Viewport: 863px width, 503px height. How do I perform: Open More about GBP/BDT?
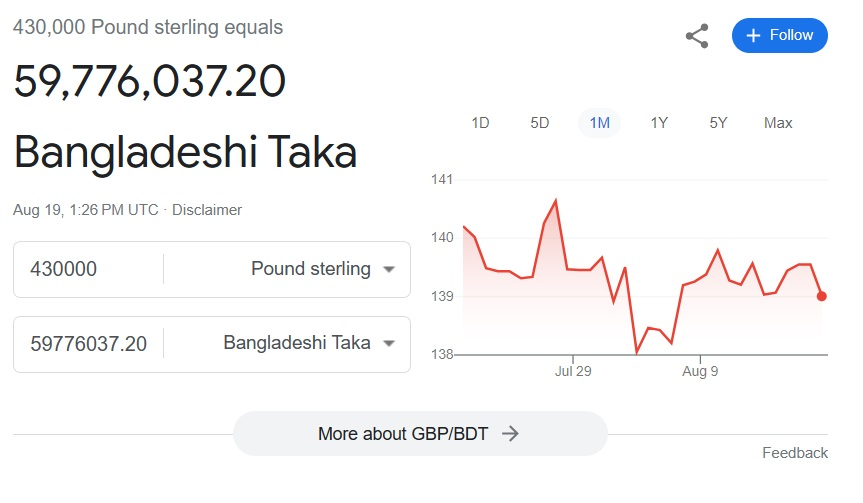pyautogui.click(x=420, y=434)
